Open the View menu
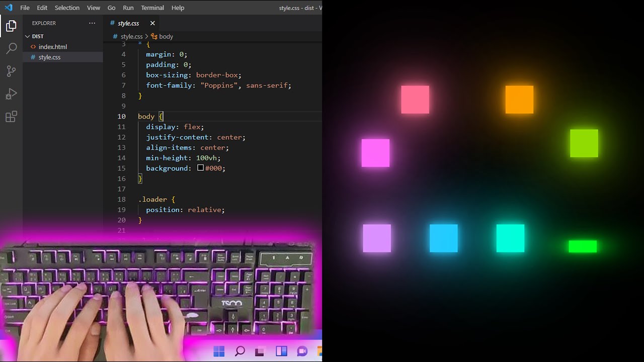Screen dimensions: 644x362 tap(94, 8)
